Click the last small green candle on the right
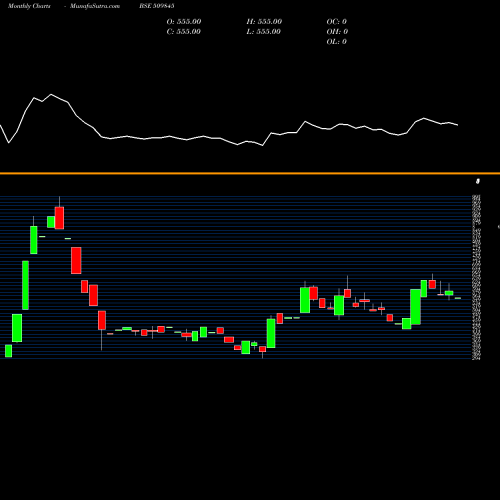This screenshot has width=500, height=500. click(458, 298)
